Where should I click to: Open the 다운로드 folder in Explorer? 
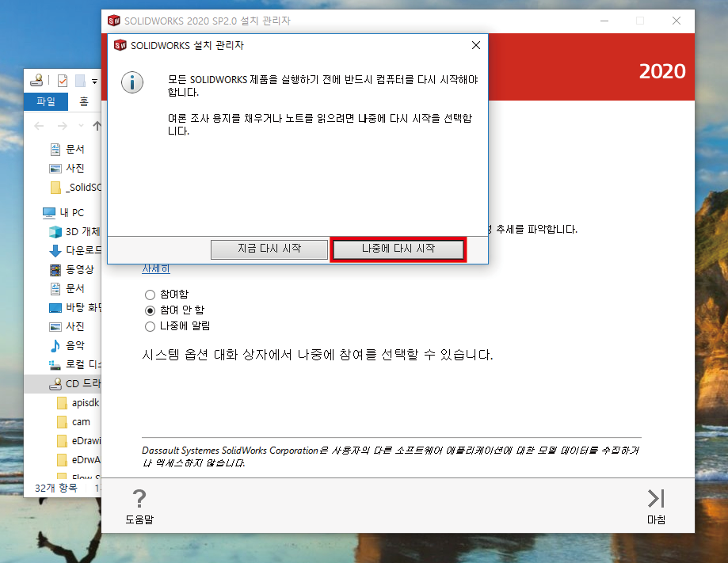click(x=75, y=251)
